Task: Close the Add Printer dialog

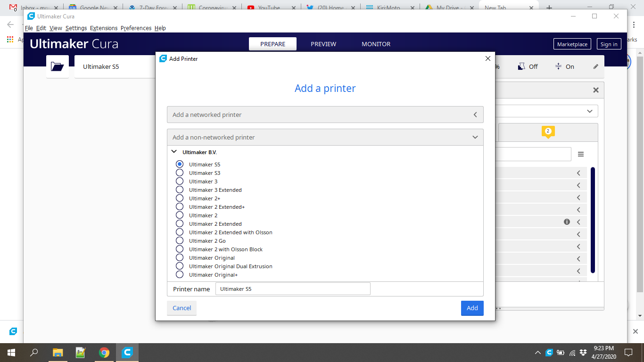Action: [488, 58]
